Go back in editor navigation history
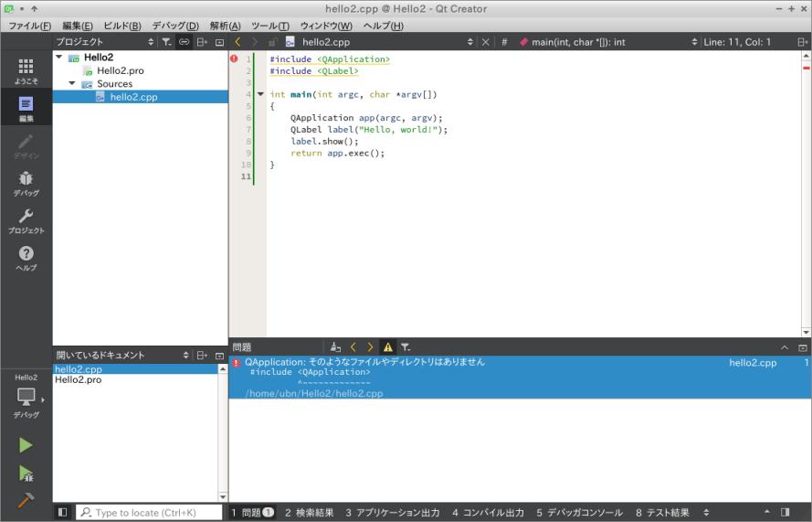The height and width of the screenshot is (522, 812). [x=237, y=42]
